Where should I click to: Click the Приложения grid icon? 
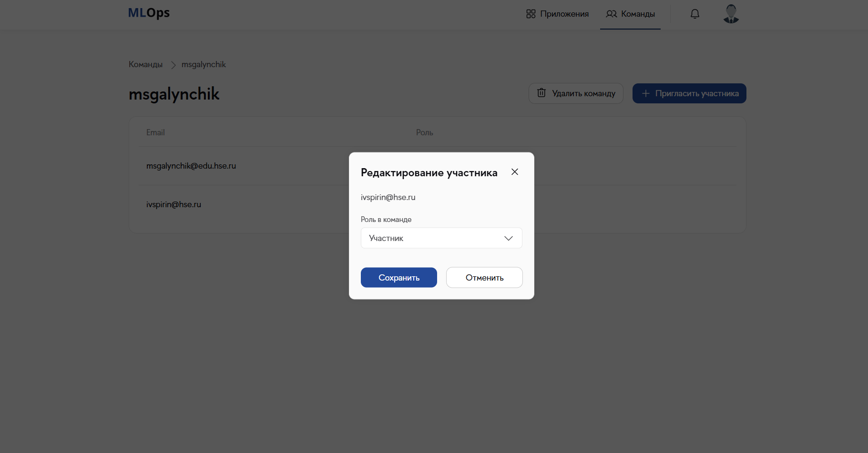click(531, 14)
